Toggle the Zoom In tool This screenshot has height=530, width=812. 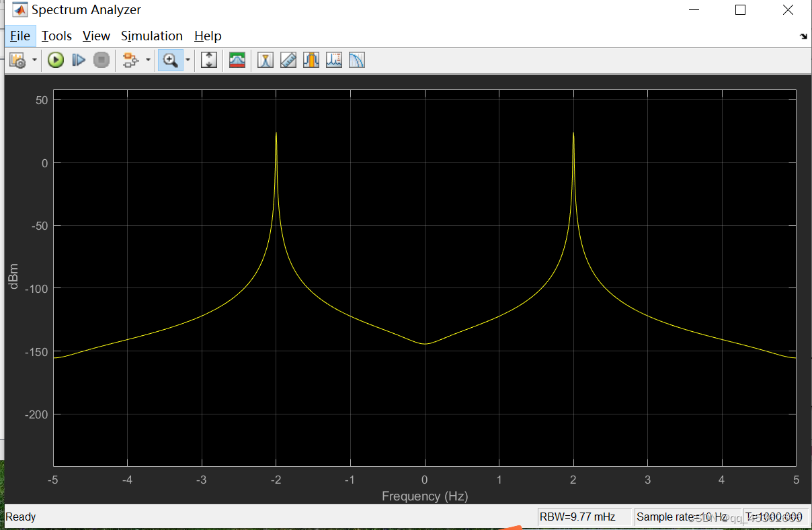click(171, 60)
